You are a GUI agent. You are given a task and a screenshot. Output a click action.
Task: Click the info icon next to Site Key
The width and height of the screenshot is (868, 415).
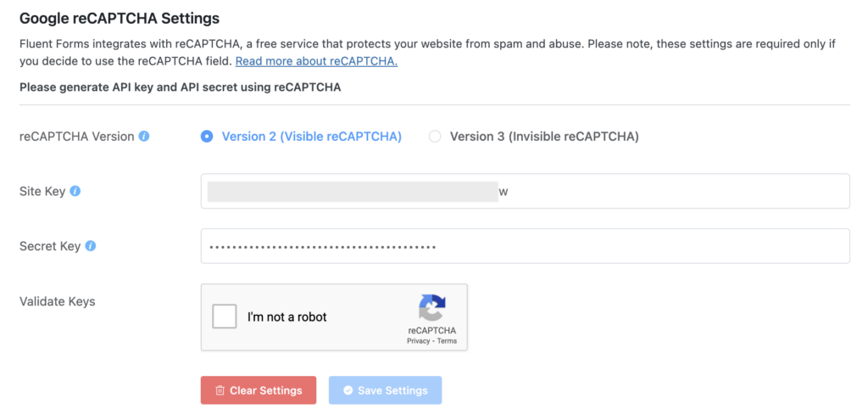[x=75, y=191]
